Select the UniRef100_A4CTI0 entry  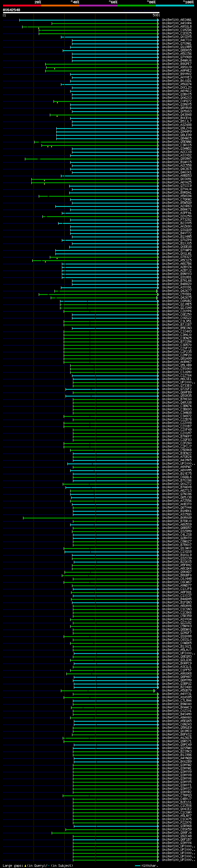point(177,40)
